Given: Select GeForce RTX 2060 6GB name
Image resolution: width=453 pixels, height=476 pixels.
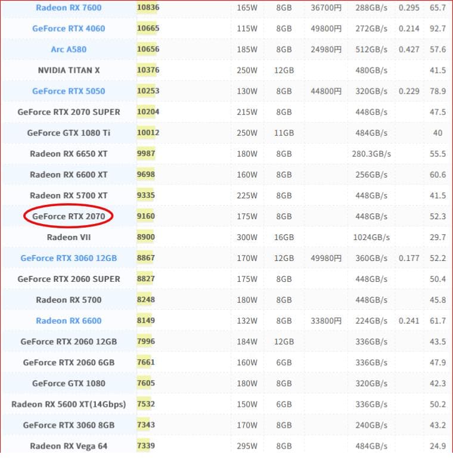Looking at the screenshot, I should [x=69, y=362].
